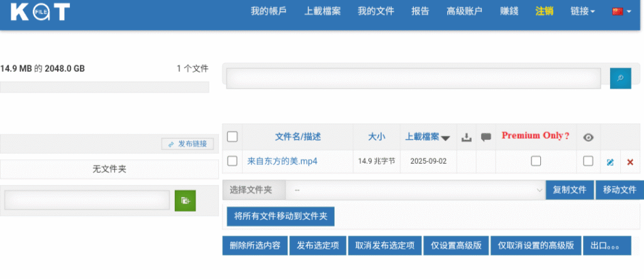Open the 链接 dropdown menu

click(x=582, y=11)
